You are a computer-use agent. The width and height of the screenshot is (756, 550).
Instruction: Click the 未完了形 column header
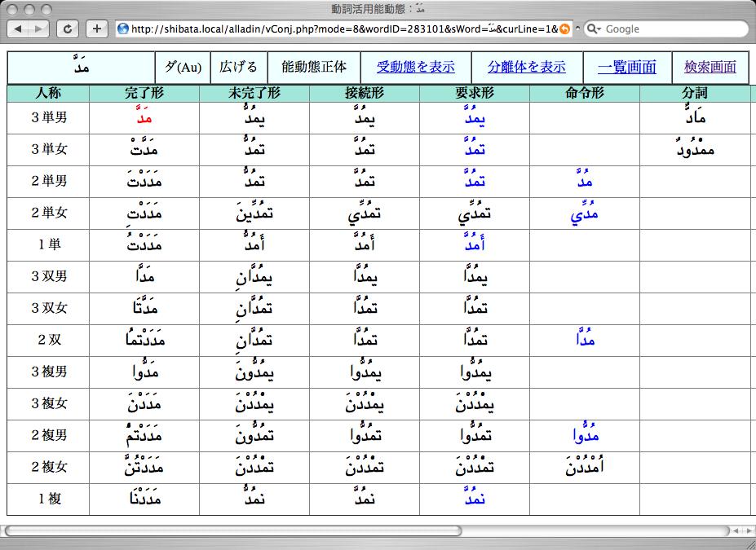tap(254, 93)
